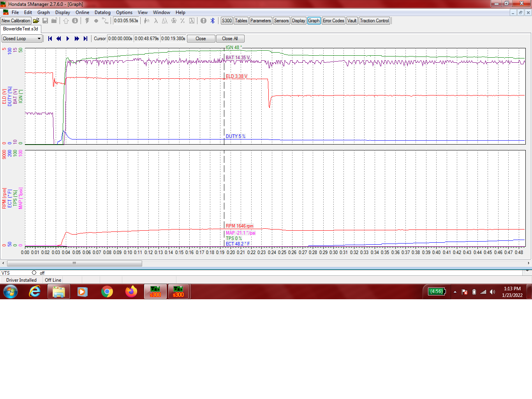
Task: Click the Bluetooth icon in toolbar
Action: [213, 21]
